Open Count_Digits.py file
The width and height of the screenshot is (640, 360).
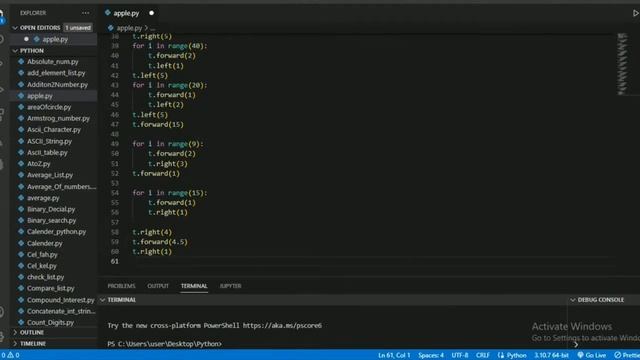[50, 322]
